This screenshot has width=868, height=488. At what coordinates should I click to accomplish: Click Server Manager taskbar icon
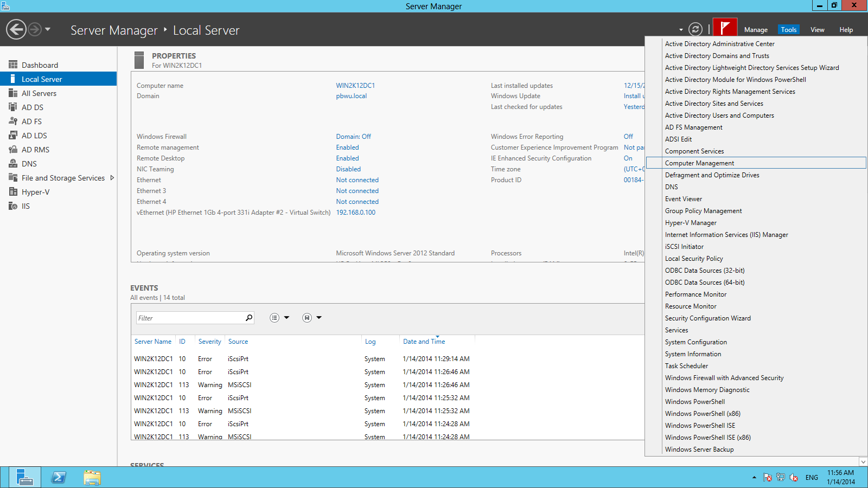[x=25, y=477]
